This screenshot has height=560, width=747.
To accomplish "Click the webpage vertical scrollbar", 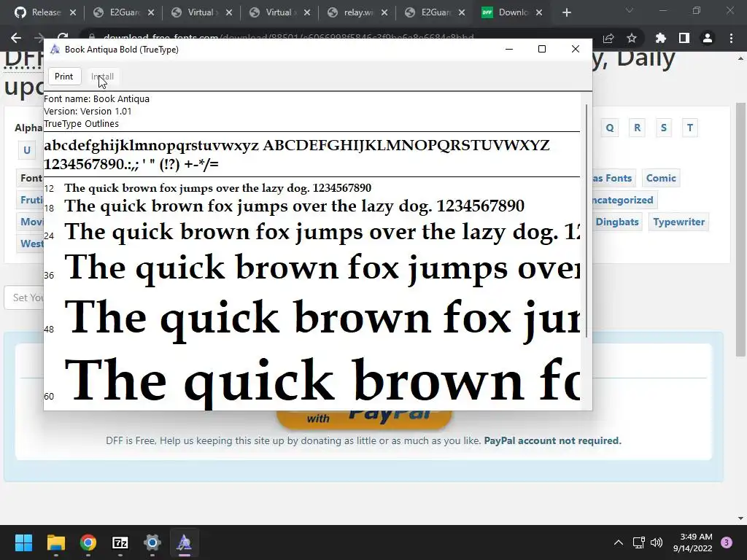I will pos(740,228).
